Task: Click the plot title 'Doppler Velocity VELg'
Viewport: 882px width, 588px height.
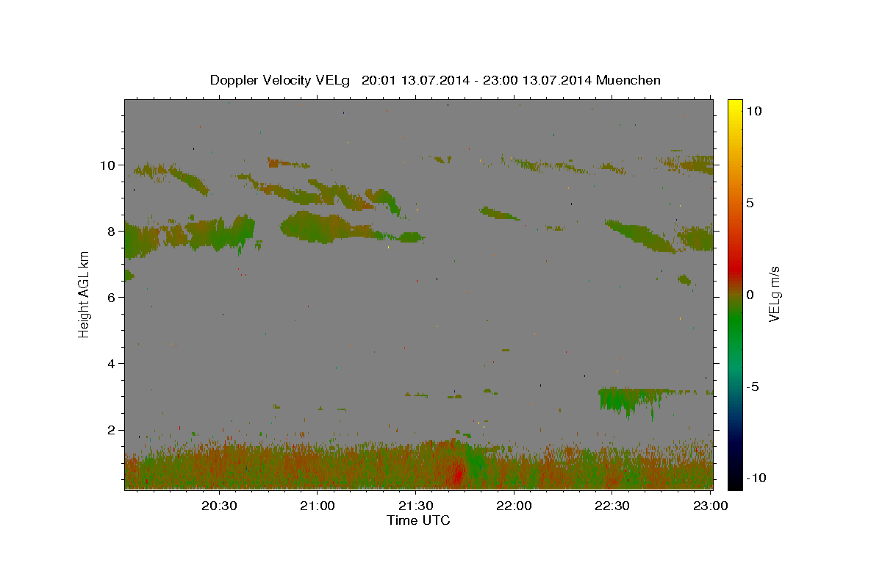Action: pyautogui.click(x=280, y=80)
